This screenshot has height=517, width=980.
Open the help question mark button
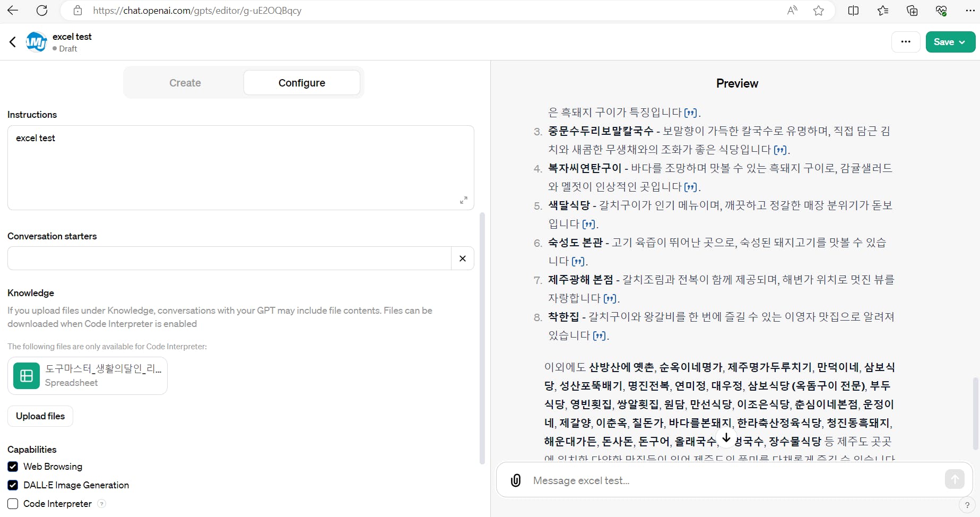967,505
